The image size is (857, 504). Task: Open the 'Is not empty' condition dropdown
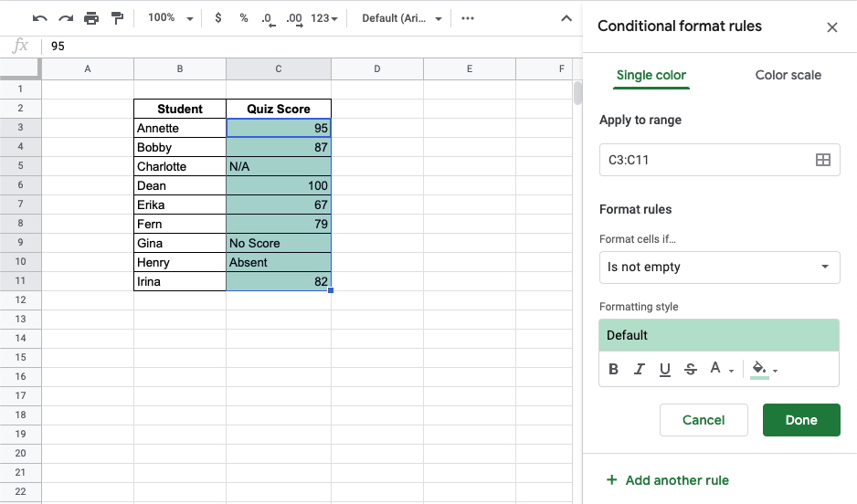(719, 267)
